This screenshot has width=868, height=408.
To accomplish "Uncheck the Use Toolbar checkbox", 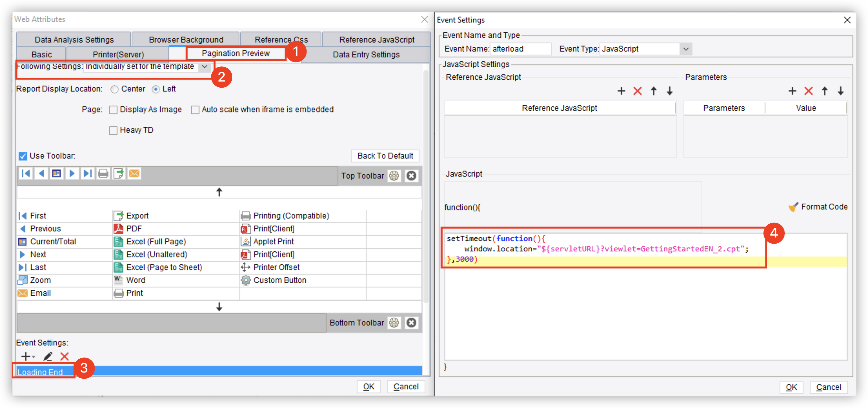I will (x=23, y=156).
